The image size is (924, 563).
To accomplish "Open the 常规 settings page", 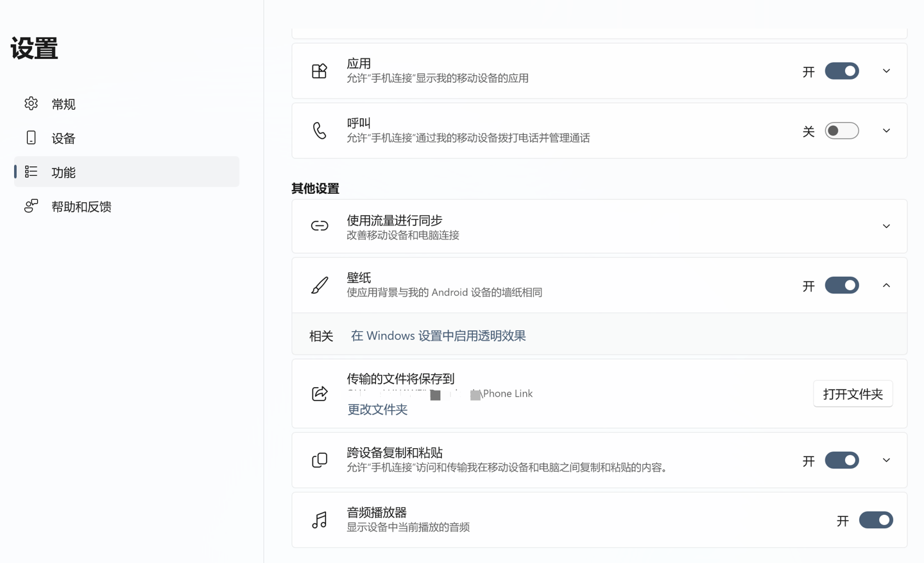I will [126, 103].
